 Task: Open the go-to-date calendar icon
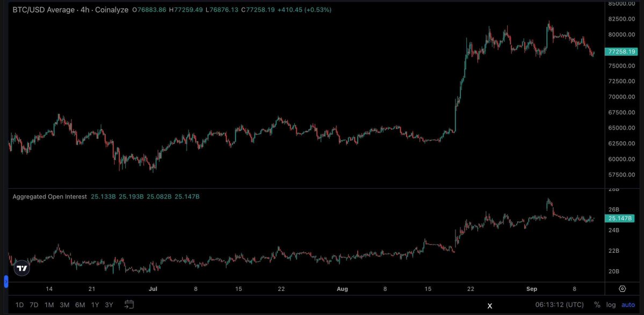click(129, 304)
